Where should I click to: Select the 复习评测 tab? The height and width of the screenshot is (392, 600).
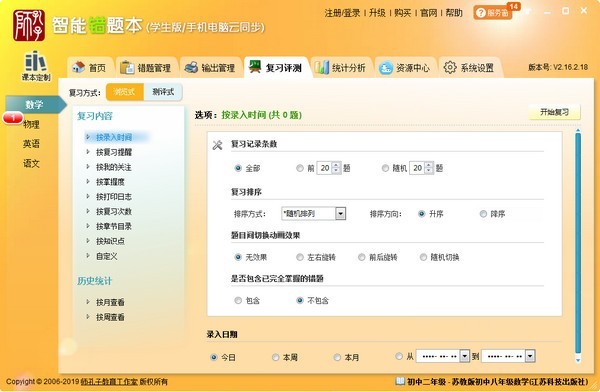point(276,68)
